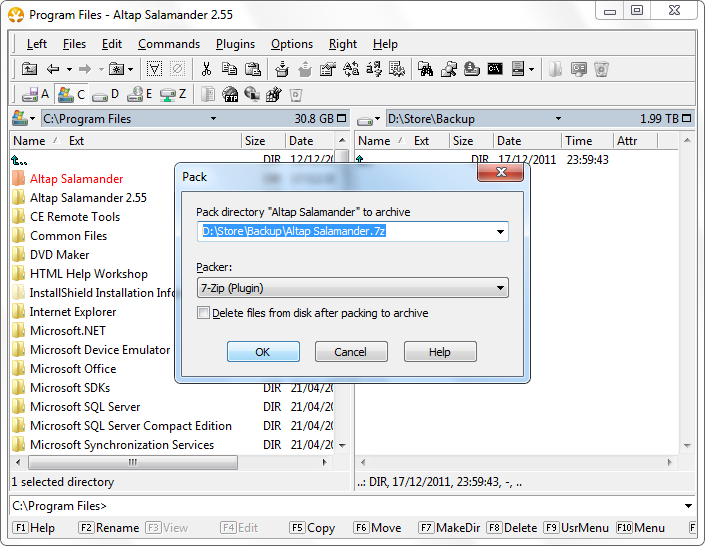Switch to network drive Z
Image resolution: width=705 pixels, height=546 pixels.
(x=174, y=94)
